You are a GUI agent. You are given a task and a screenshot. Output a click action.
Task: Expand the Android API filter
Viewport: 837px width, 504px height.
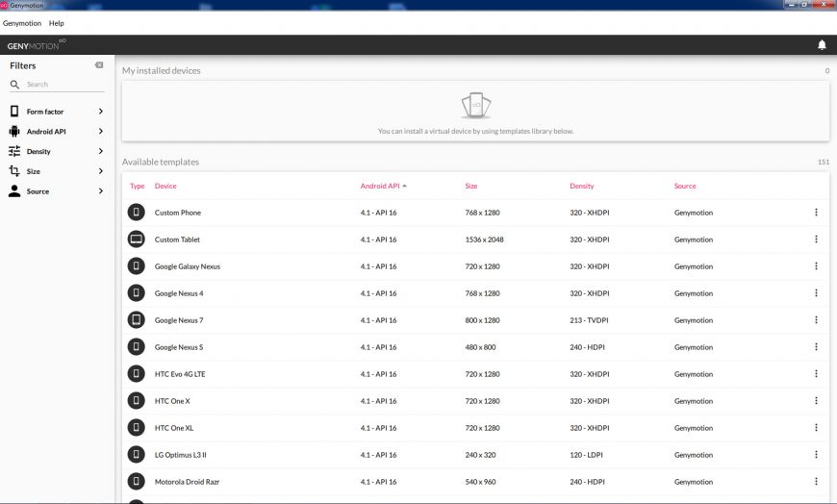56,132
